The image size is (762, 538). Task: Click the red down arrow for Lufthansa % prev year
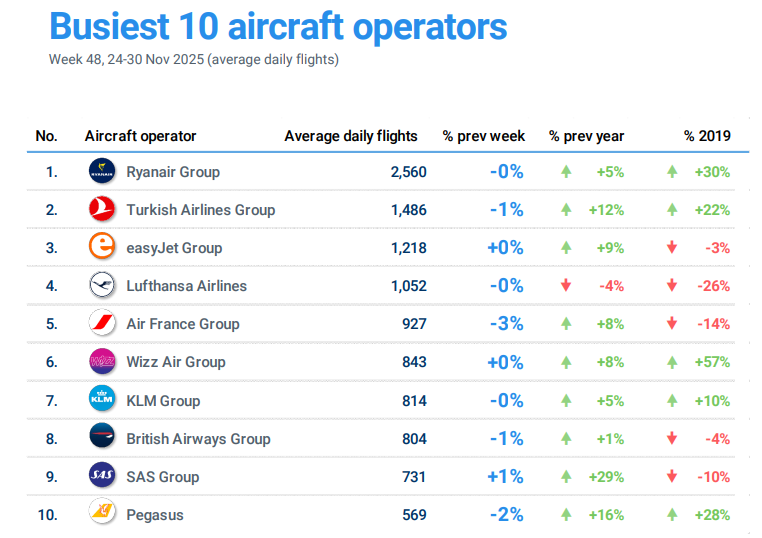[x=566, y=286]
